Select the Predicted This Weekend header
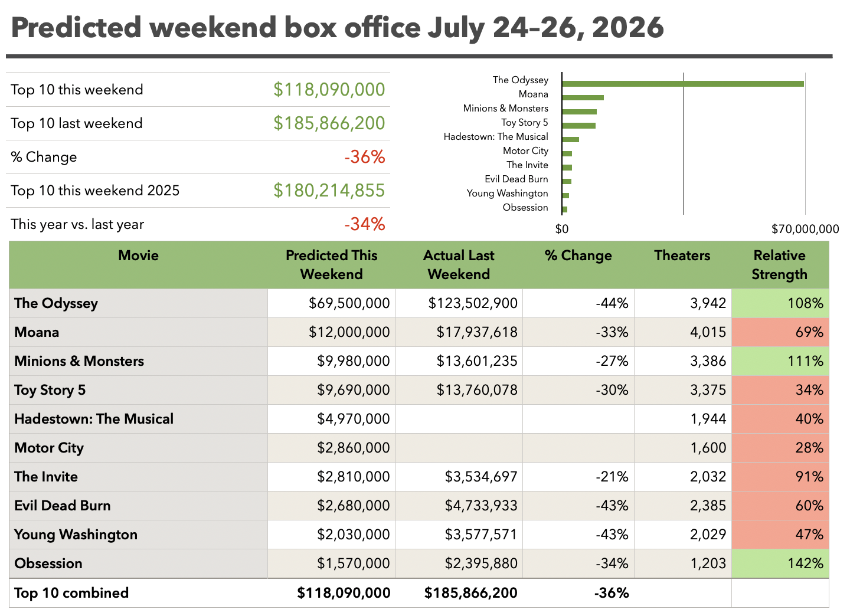 [x=332, y=265]
